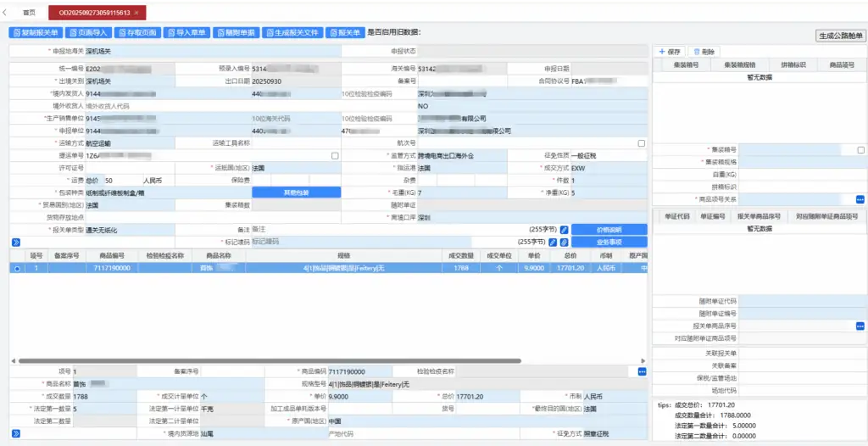Click the 保存 button in container panel
Screen dimensions: 868x446
670,52
